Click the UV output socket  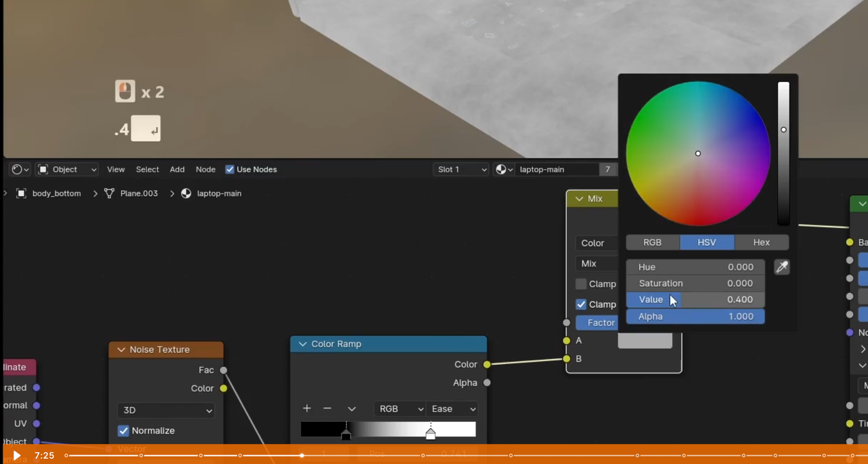(x=37, y=424)
